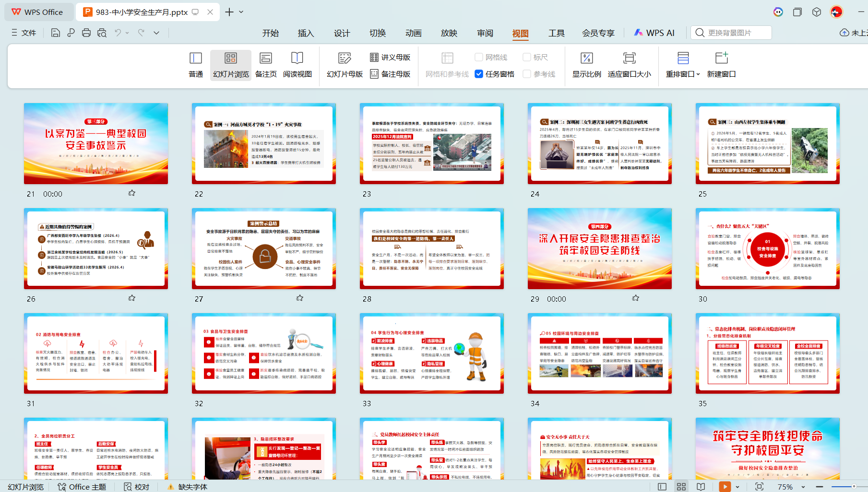Open the 75% zoom level dropdown
The image size is (868, 492).
pos(803,487)
